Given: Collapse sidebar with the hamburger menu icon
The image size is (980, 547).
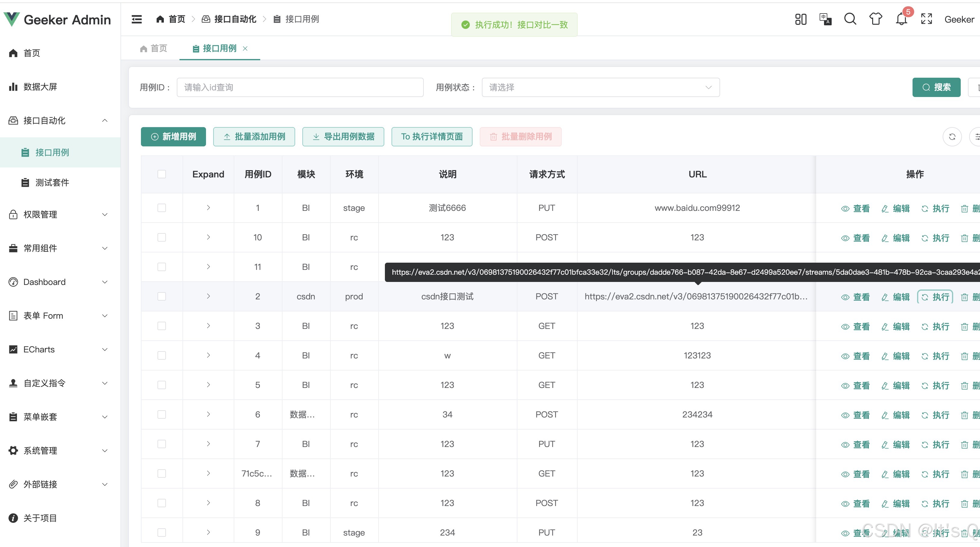Looking at the screenshot, I should 136,19.
